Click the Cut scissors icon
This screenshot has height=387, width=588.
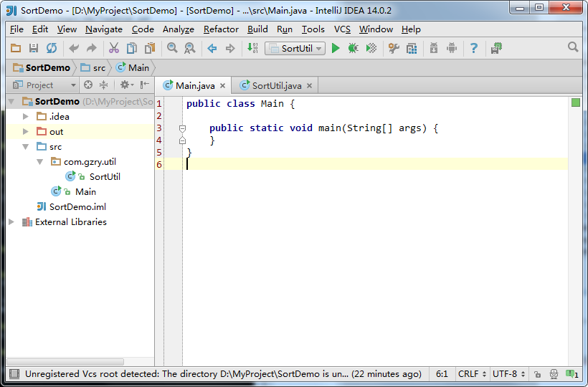click(113, 48)
